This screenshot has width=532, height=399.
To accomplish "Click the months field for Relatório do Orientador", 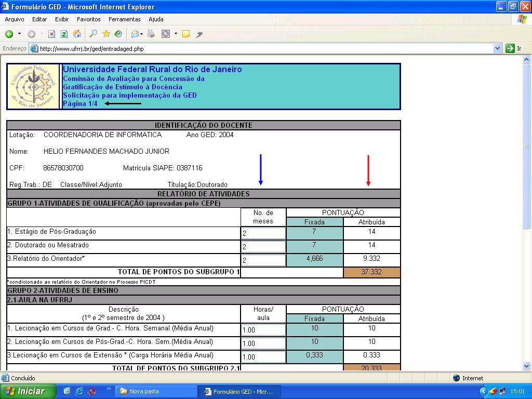I will [263, 261].
